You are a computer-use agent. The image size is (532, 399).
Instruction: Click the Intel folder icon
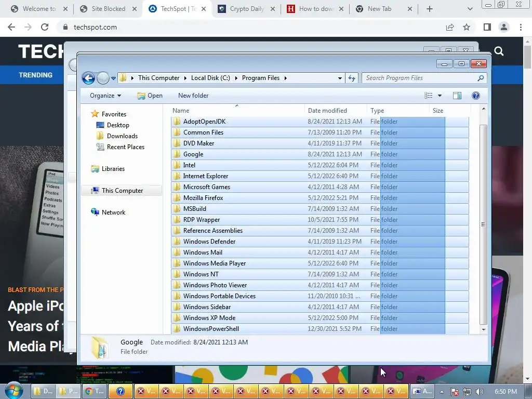[x=177, y=165]
